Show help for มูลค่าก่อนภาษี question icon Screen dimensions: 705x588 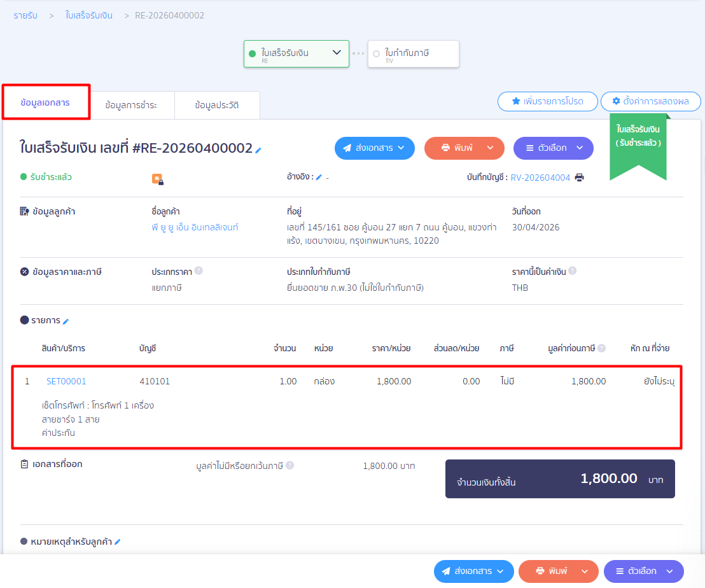(x=601, y=348)
